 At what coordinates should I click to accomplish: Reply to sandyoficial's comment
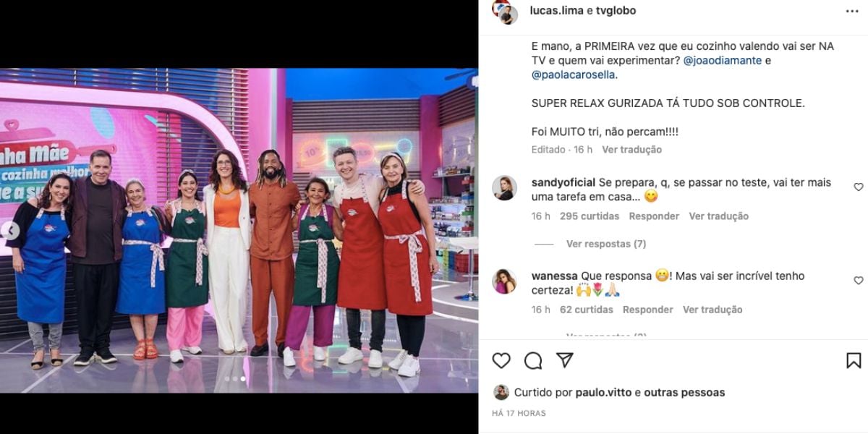pos(654,216)
